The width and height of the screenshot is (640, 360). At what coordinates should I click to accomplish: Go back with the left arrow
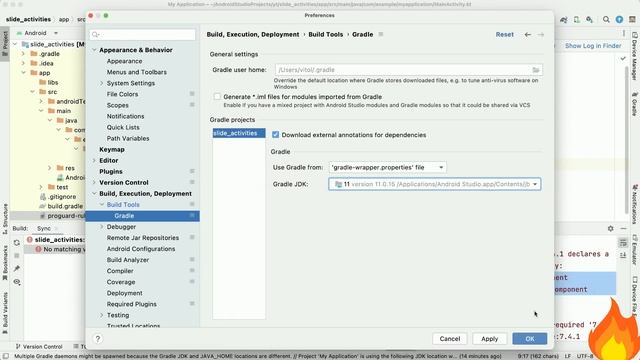tap(528, 35)
